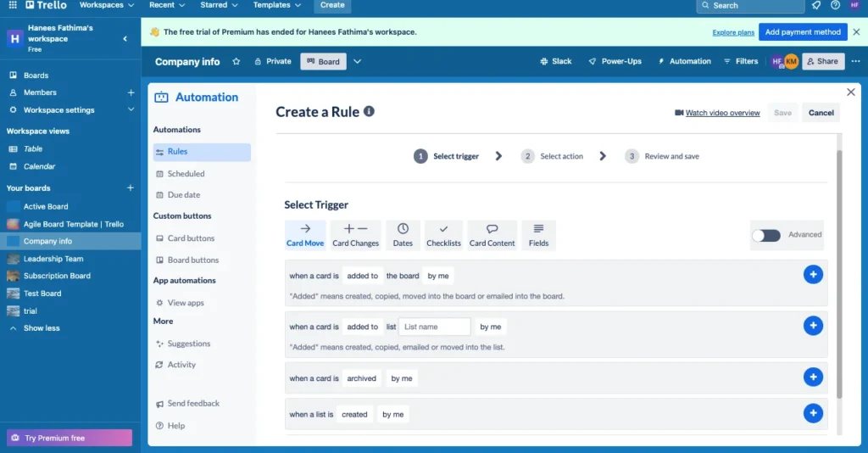
Task: Expand the board view switcher chevron
Action: 357,61
